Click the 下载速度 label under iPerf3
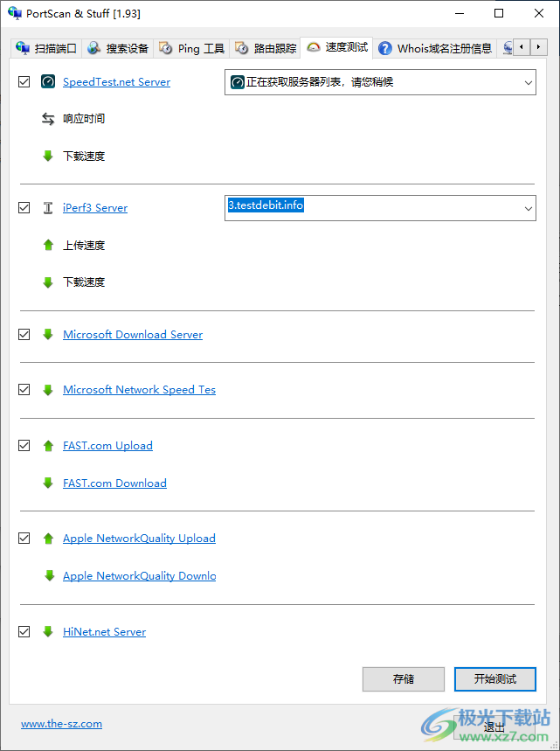This screenshot has width=560, height=751. click(x=84, y=282)
